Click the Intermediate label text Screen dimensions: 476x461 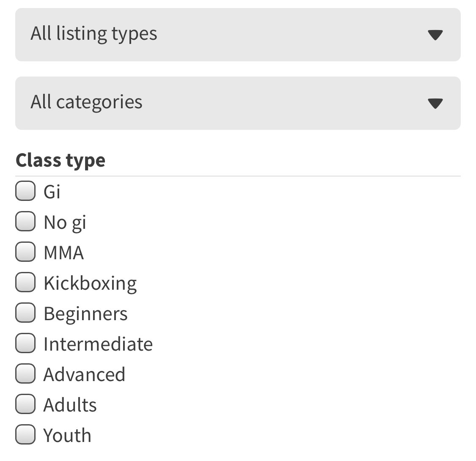(x=98, y=344)
